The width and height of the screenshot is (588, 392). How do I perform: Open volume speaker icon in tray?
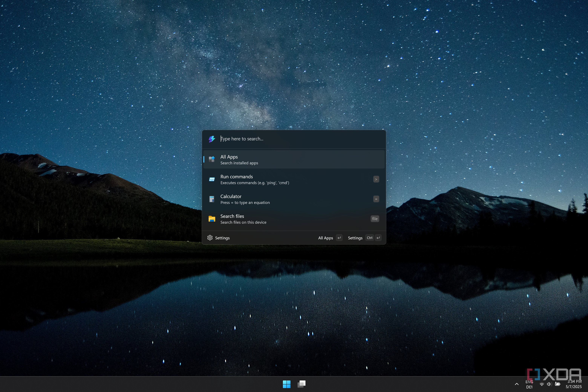point(549,384)
